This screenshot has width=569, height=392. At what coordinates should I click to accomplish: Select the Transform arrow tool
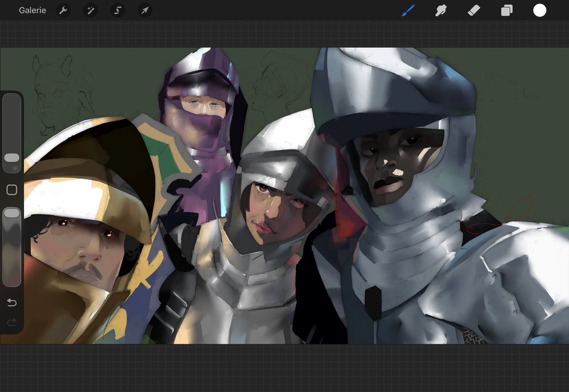click(145, 10)
